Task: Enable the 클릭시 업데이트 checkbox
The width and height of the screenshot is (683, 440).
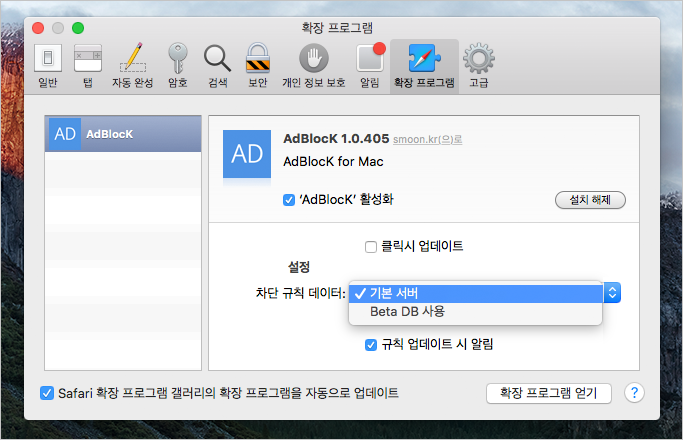Action: (x=371, y=247)
